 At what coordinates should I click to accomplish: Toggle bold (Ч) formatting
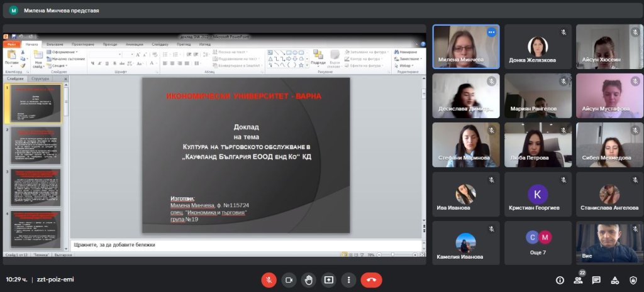pos(92,63)
